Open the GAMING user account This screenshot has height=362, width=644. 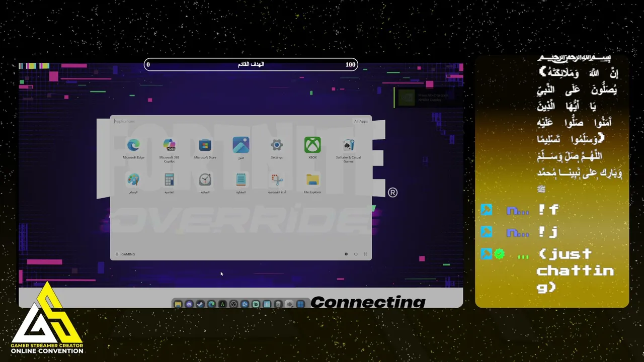[125, 254]
